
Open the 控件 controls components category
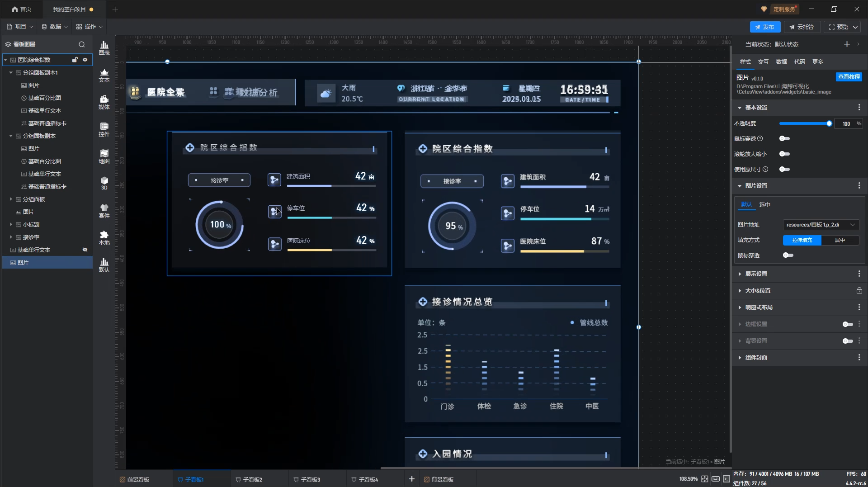(104, 129)
